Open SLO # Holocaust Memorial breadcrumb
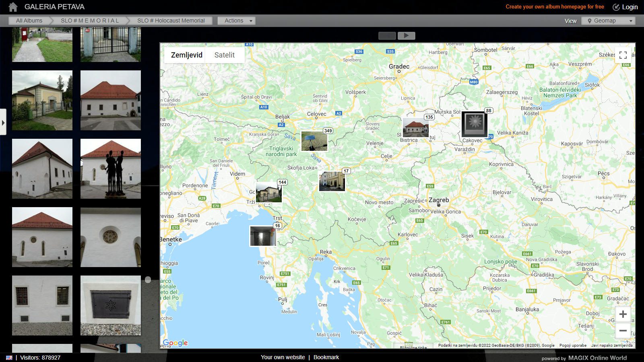This screenshot has height=362, width=644. click(171, 21)
